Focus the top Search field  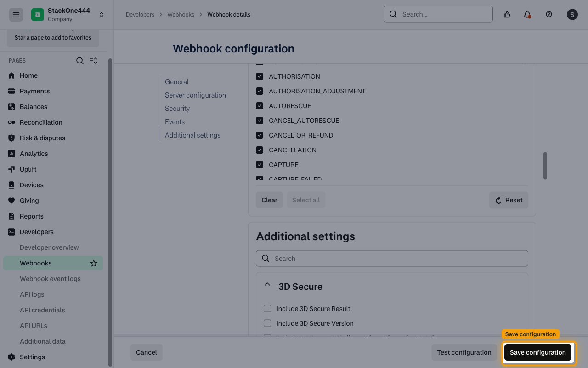point(438,14)
